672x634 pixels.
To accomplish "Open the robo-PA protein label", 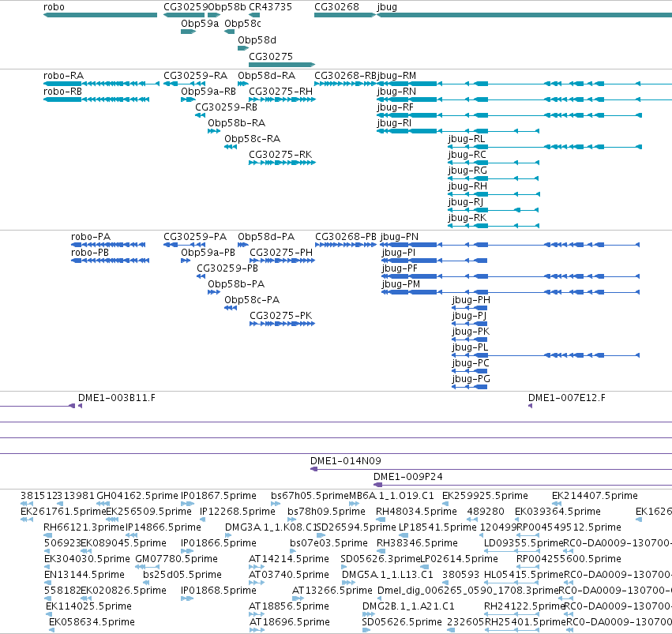I will 91,237.
